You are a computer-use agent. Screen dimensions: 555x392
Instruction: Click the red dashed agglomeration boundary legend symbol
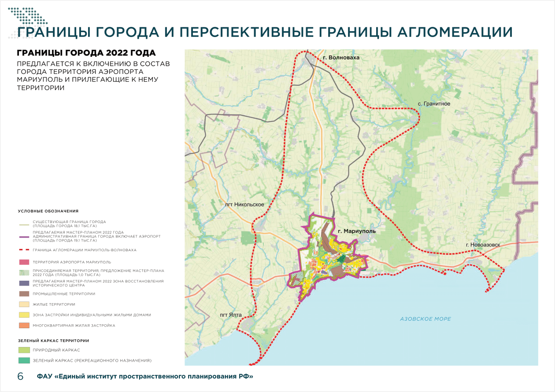coord(24,250)
